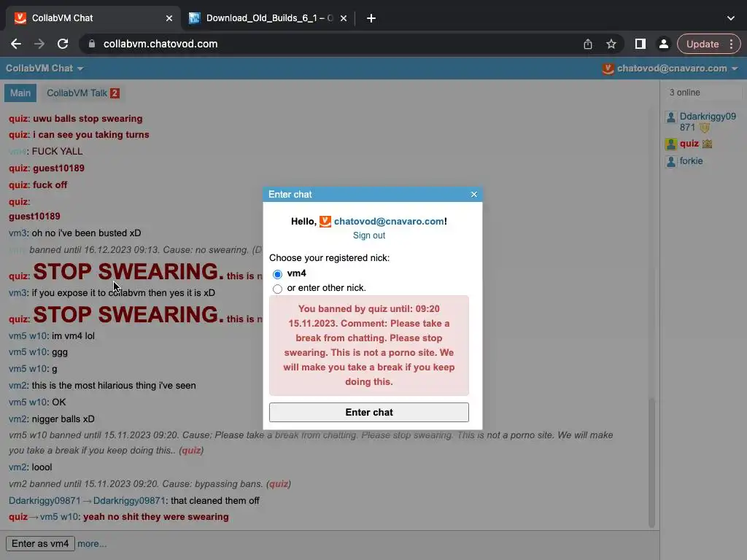Click the ban notice text in dialog
The height and width of the screenshot is (560, 747).
pyautogui.click(x=368, y=346)
